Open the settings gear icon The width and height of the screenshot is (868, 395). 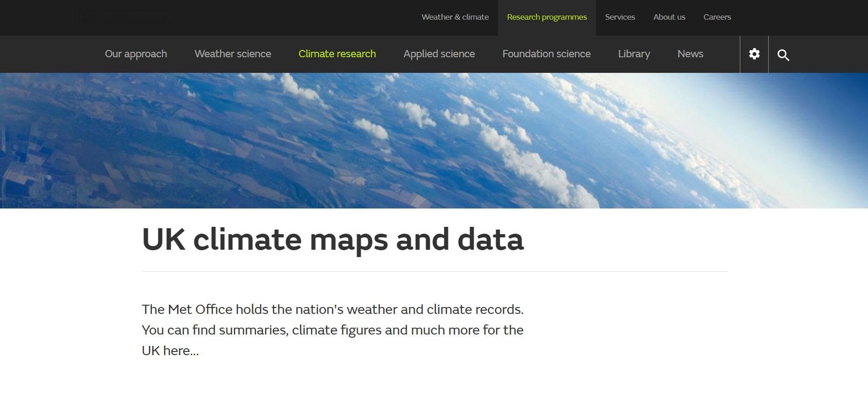point(754,54)
